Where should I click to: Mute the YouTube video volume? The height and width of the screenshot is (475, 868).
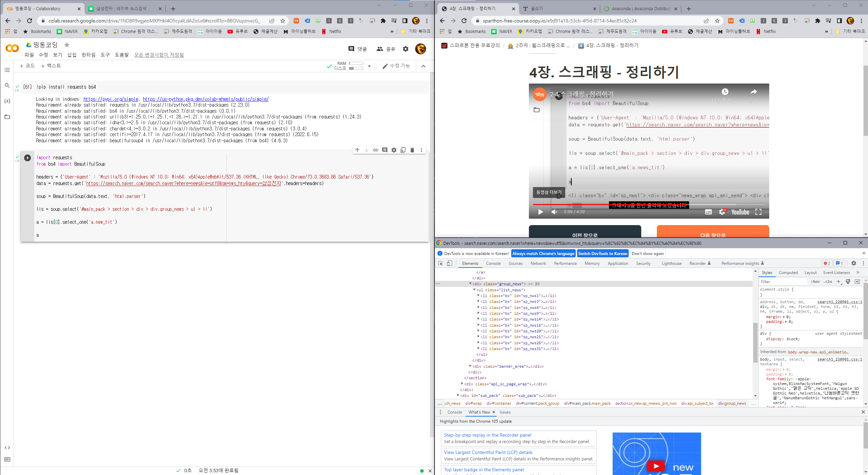point(554,212)
